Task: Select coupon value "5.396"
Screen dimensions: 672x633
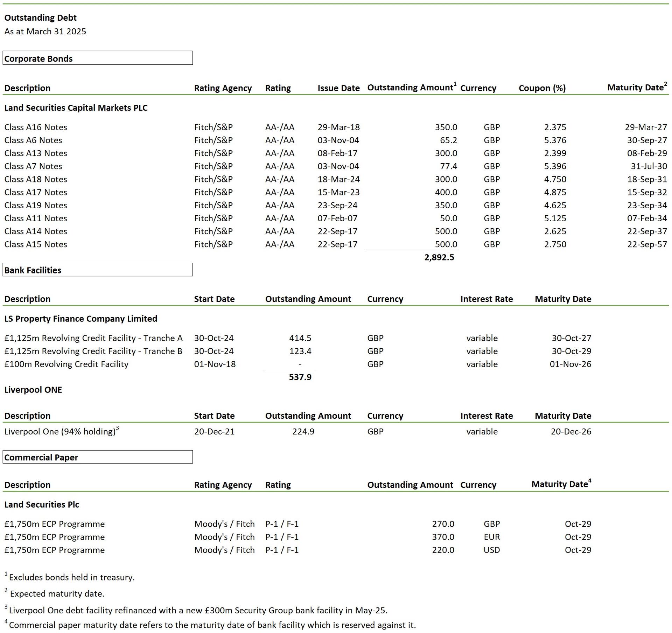Action: (555, 166)
